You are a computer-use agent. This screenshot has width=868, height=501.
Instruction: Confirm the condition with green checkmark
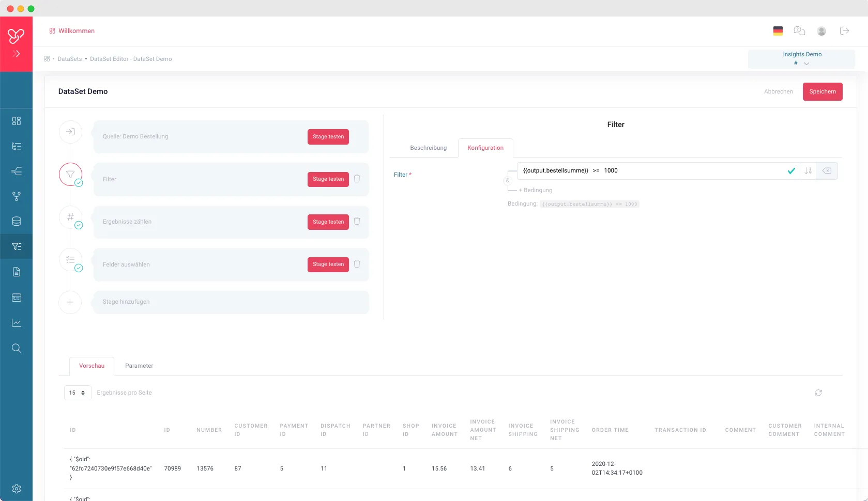(791, 171)
